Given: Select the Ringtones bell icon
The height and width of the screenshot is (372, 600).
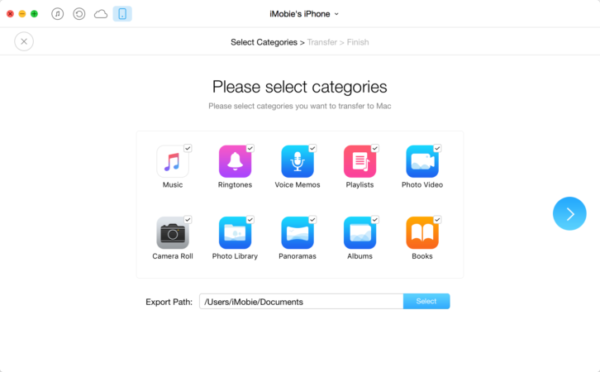Looking at the screenshot, I should [x=235, y=161].
